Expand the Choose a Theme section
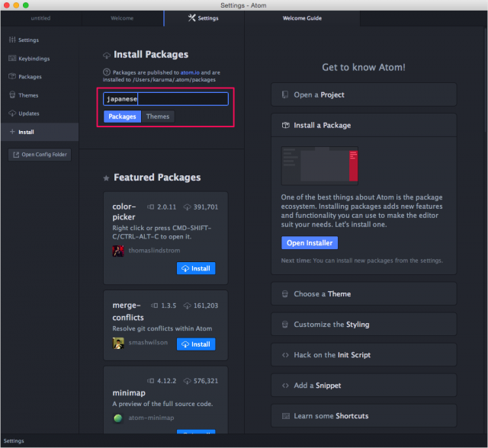The width and height of the screenshot is (488, 448). (364, 294)
